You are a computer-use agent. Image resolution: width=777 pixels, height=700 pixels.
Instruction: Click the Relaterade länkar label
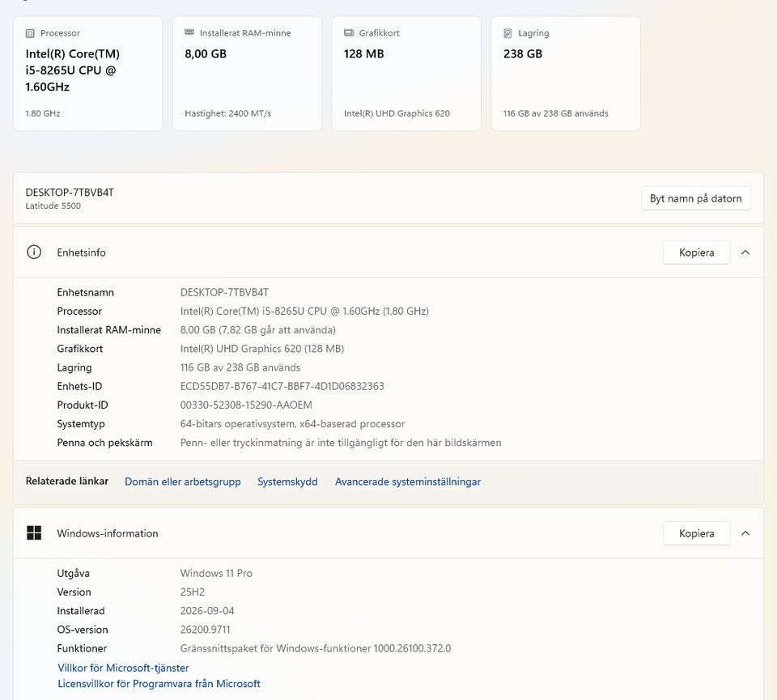coord(67,481)
